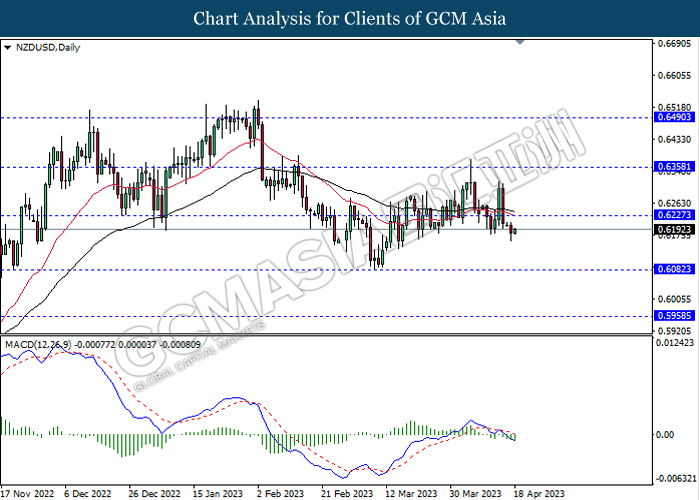Click the 17 Nov 2022 date label
The height and width of the screenshot is (500, 700).
[28, 493]
